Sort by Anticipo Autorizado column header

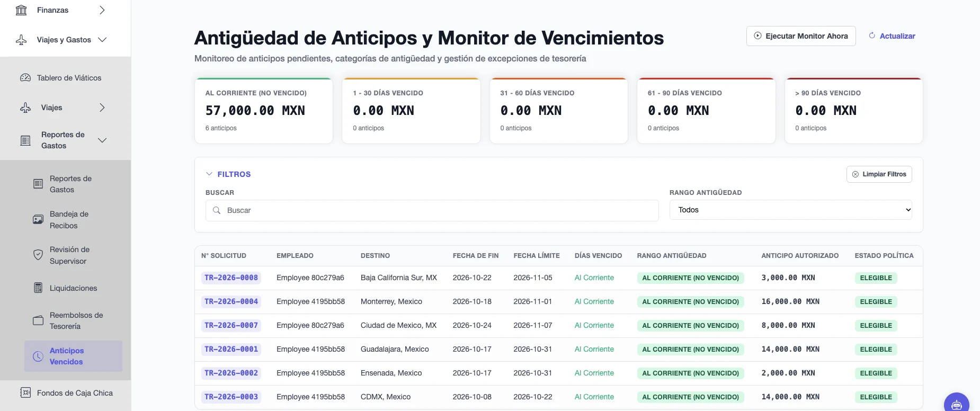point(800,256)
